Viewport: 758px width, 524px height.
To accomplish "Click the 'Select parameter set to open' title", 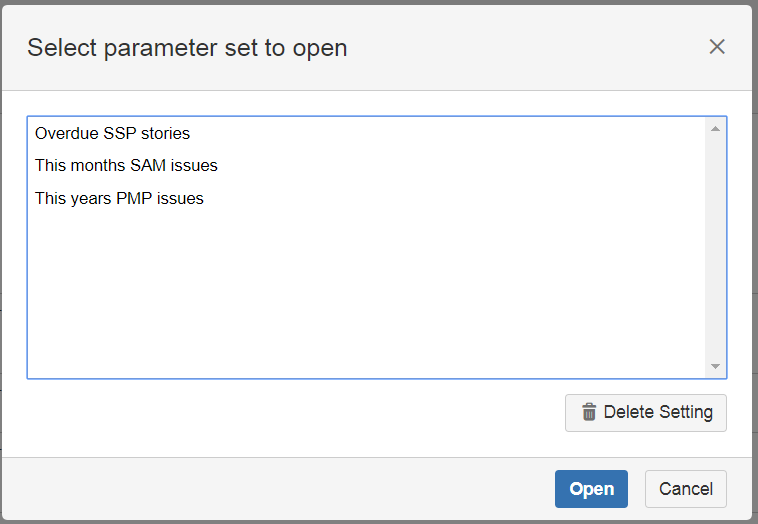I will (x=187, y=47).
